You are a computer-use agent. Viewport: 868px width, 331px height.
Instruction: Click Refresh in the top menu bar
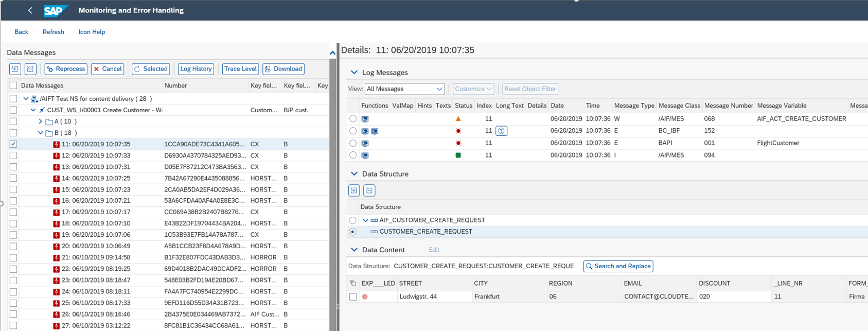point(53,32)
